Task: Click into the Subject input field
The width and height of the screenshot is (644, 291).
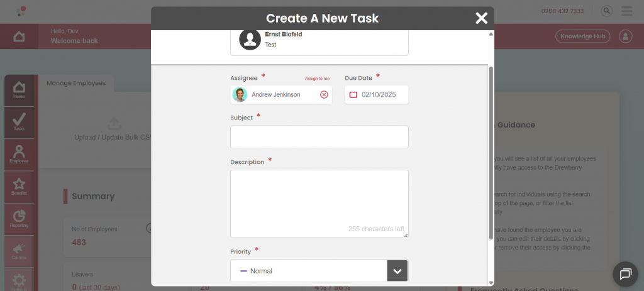Action: (319, 136)
